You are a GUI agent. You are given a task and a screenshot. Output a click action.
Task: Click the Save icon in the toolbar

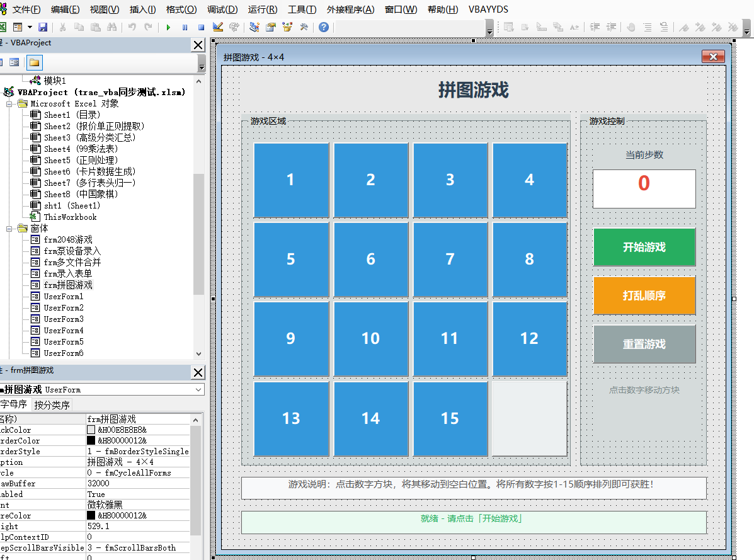[43, 26]
